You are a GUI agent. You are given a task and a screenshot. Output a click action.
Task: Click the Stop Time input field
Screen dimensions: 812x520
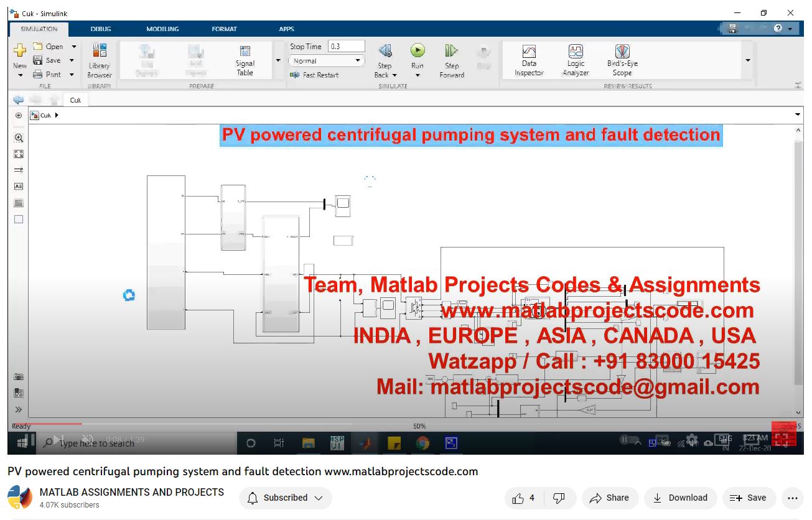(x=346, y=47)
